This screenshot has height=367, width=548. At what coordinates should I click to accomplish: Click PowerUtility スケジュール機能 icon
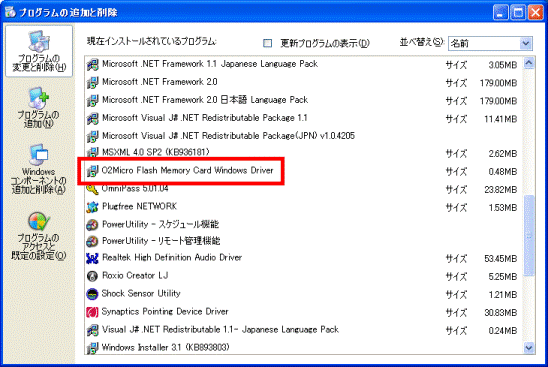click(x=92, y=225)
